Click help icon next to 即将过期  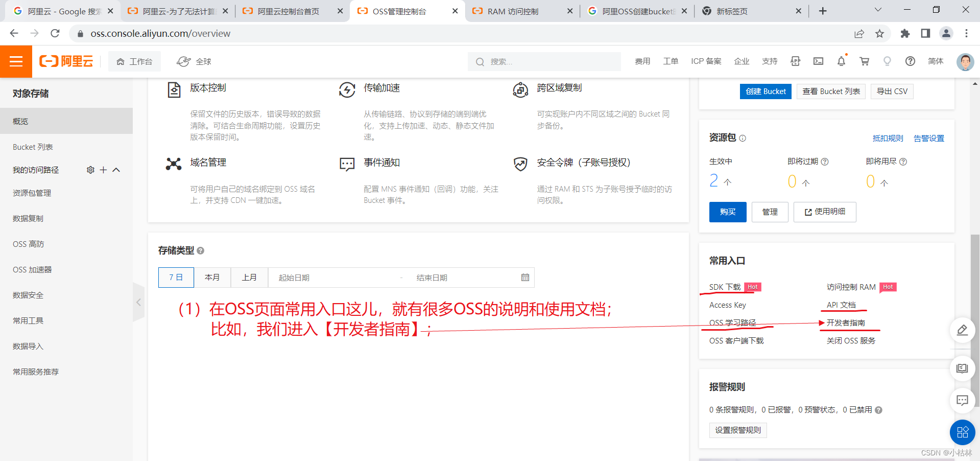pyautogui.click(x=824, y=162)
